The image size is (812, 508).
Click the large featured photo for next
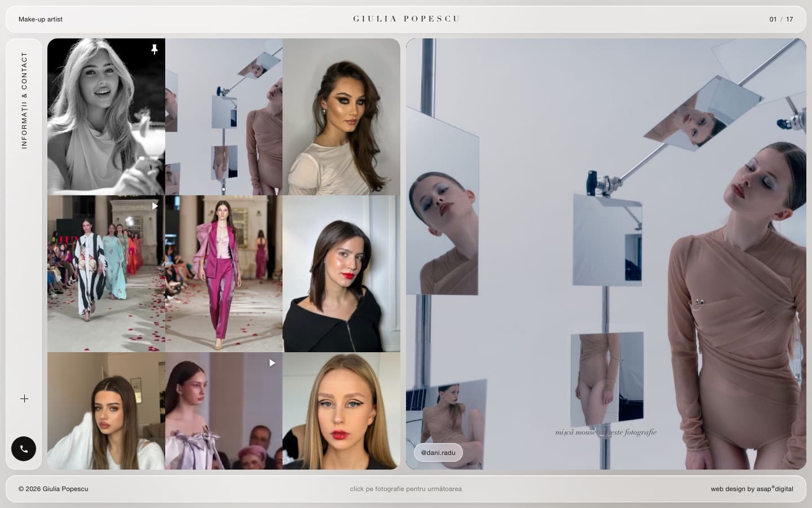click(606, 254)
